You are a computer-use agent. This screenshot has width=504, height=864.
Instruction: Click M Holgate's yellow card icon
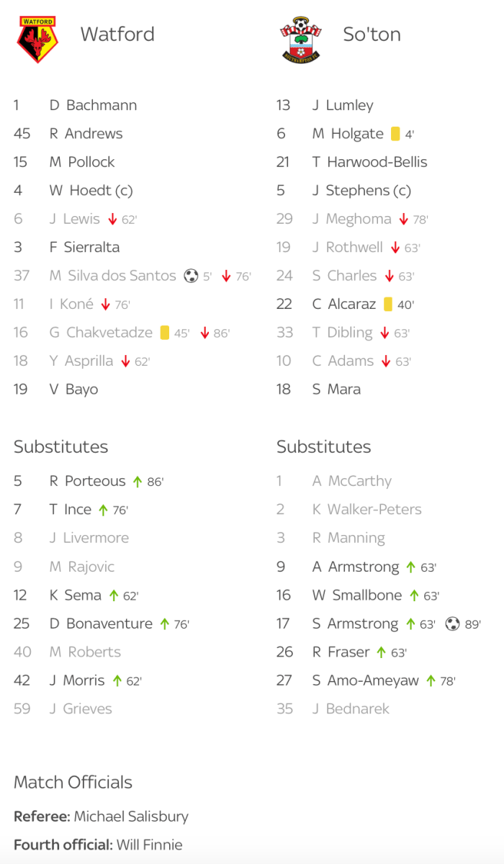pyautogui.click(x=395, y=134)
